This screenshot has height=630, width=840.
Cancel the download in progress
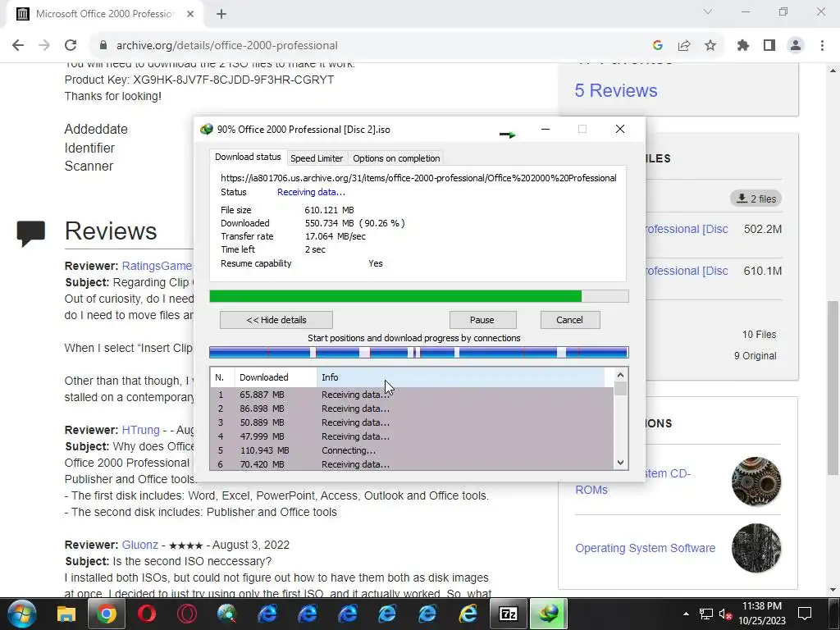[x=569, y=320]
